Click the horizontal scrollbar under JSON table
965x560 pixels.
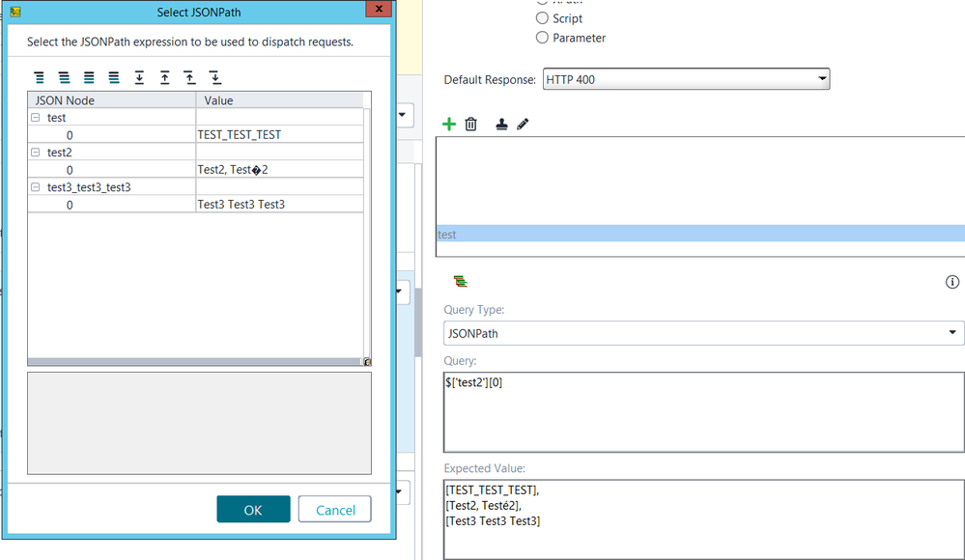tap(196, 362)
